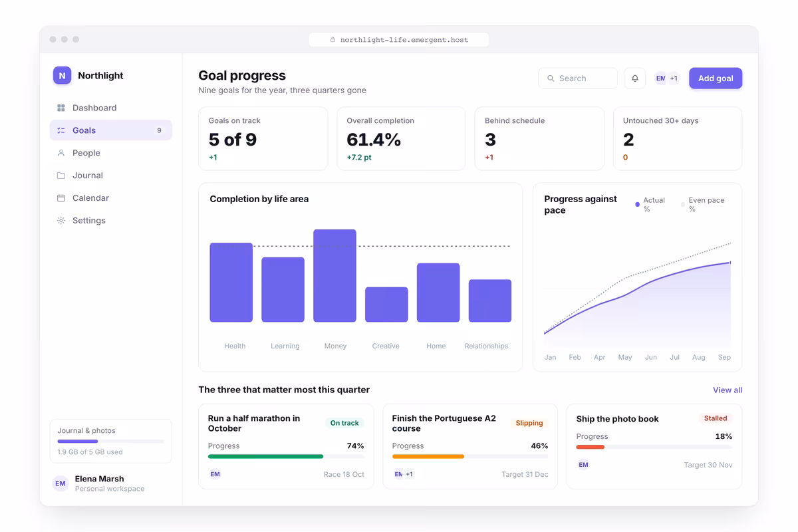Open notifications with the bell icon

(x=634, y=78)
